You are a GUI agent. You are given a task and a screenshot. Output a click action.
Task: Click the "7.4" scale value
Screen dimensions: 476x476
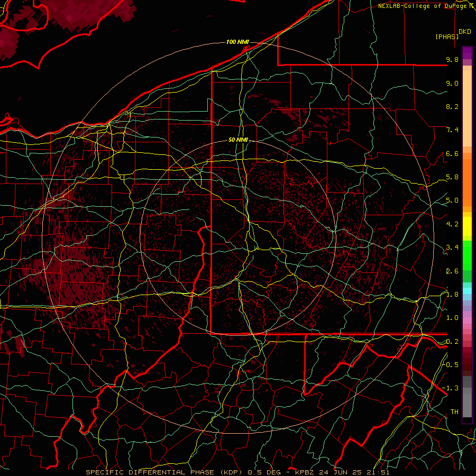452,130
